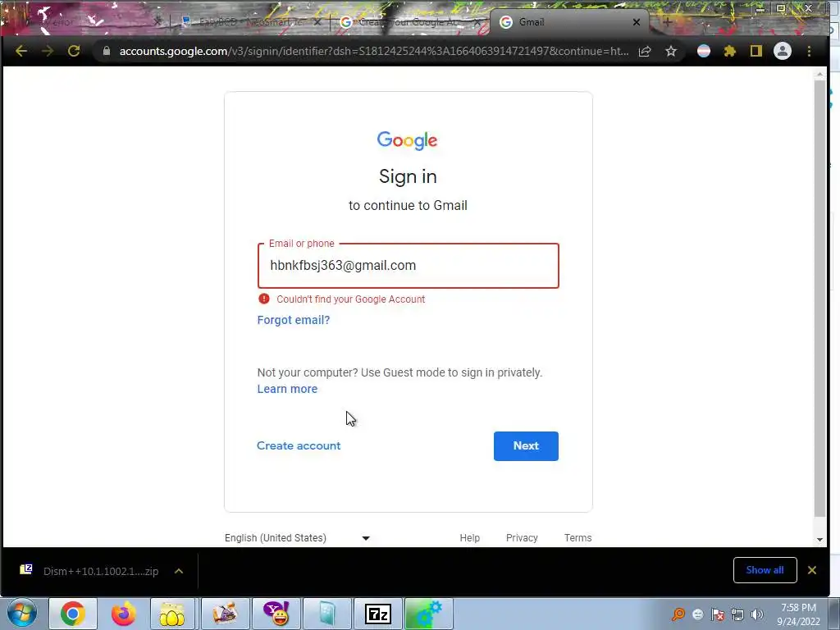The height and width of the screenshot is (630, 840).
Task: Open the Help footer link
Action: (470, 538)
